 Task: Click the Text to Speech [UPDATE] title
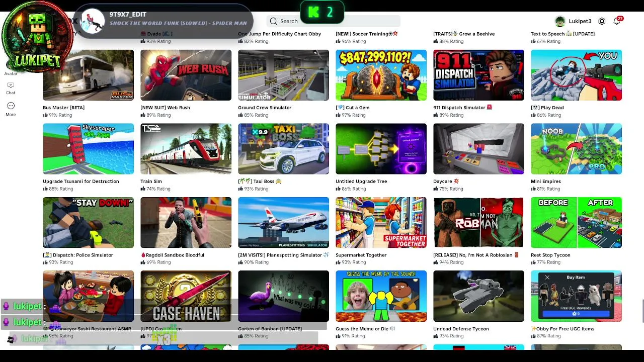point(562,34)
